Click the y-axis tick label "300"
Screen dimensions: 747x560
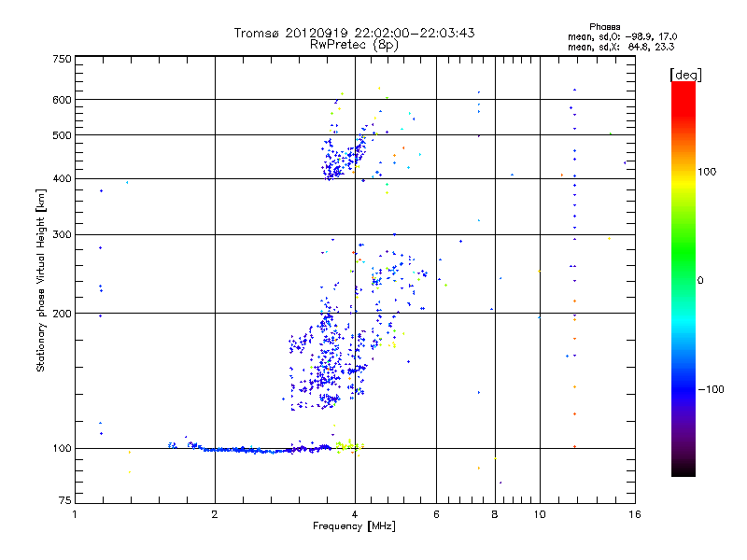[62, 235]
